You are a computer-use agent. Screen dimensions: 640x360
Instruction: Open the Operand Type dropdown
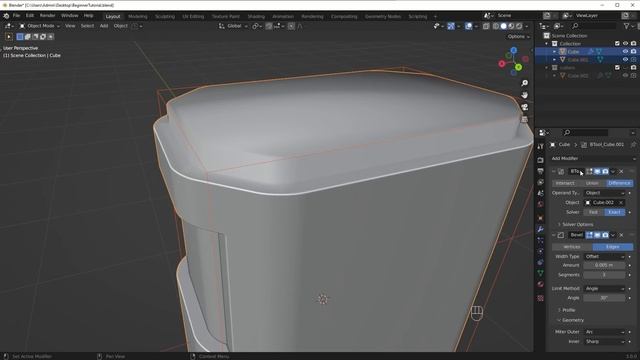tap(604, 193)
